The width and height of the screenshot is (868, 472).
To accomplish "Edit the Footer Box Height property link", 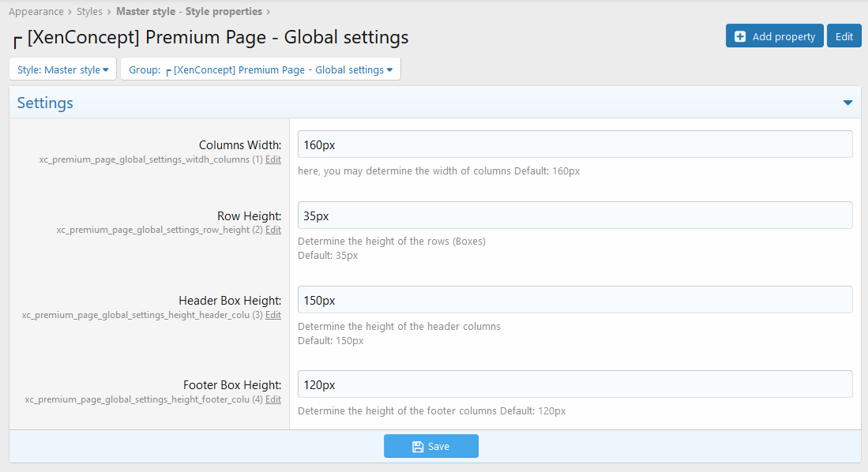I will (272, 399).
